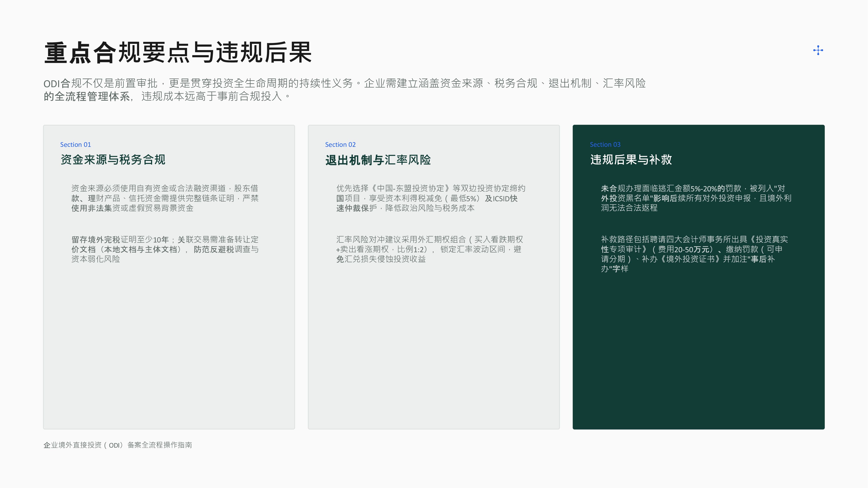Click the paragraph about 汇率风险对冲
The image size is (868, 488).
pos(429,249)
